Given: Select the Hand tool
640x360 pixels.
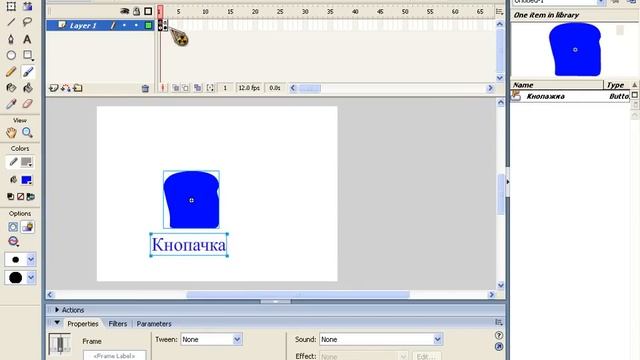Looking at the screenshot, I should tap(11, 133).
